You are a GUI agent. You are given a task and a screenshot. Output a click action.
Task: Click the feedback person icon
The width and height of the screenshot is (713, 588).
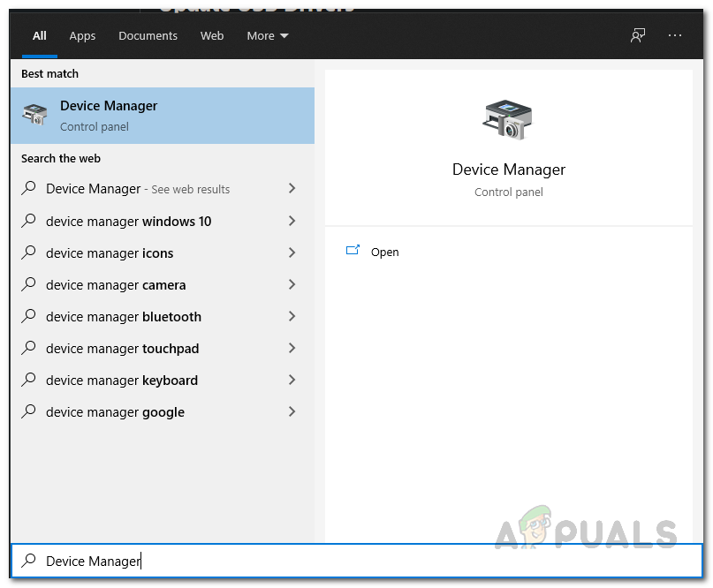(x=638, y=35)
